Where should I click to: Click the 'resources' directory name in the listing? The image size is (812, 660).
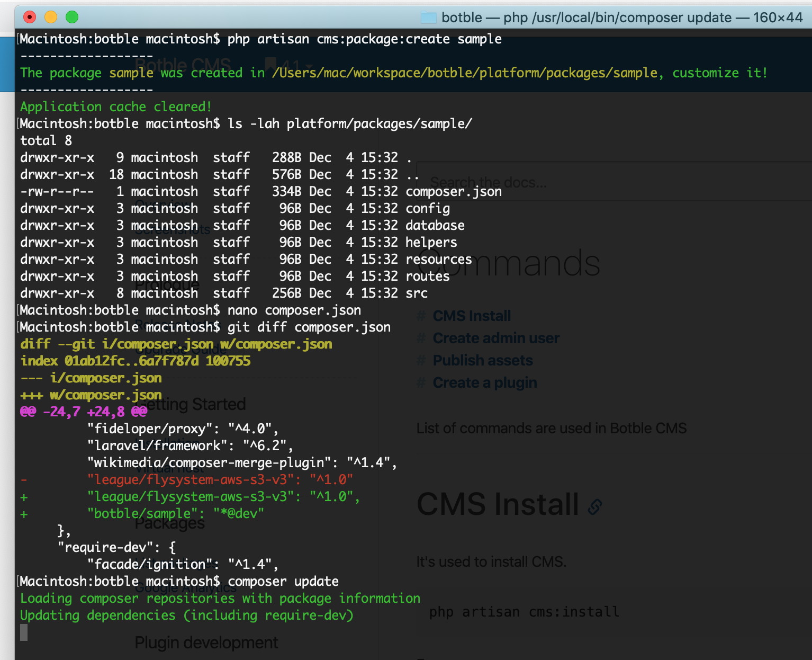pyautogui.click(x=439, y=260)
